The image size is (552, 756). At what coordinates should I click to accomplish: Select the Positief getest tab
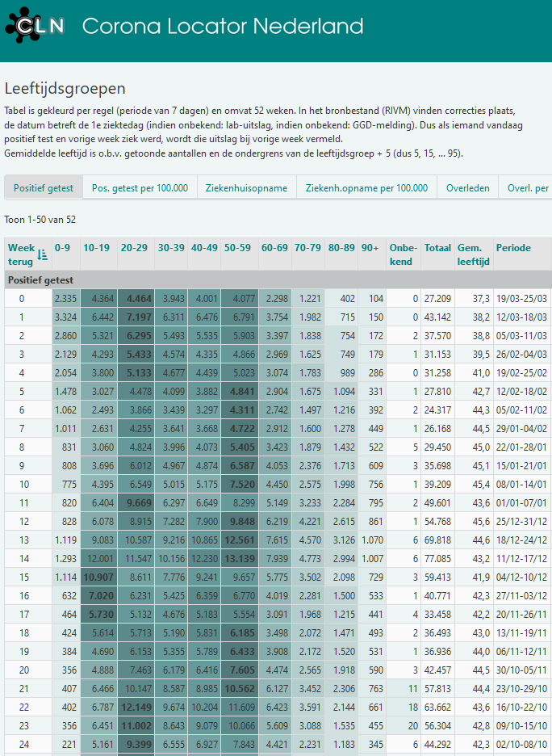click(x=44, y=188)
